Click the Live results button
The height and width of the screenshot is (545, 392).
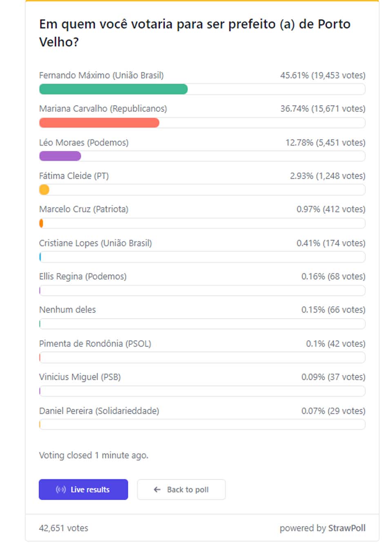83,489
